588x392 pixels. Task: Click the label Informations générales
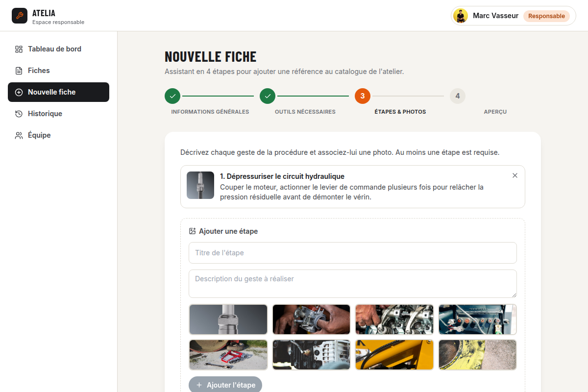coord(210,112)
